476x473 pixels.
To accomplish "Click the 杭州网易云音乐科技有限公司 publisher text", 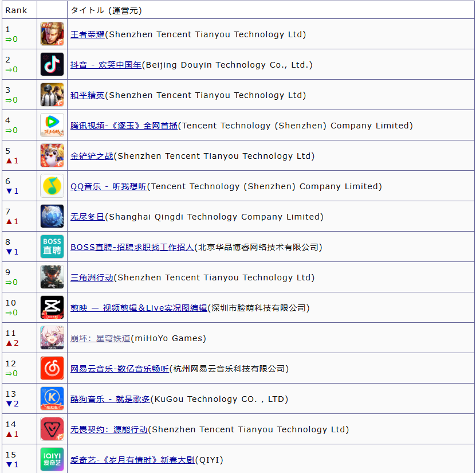I will coord(229,369).
